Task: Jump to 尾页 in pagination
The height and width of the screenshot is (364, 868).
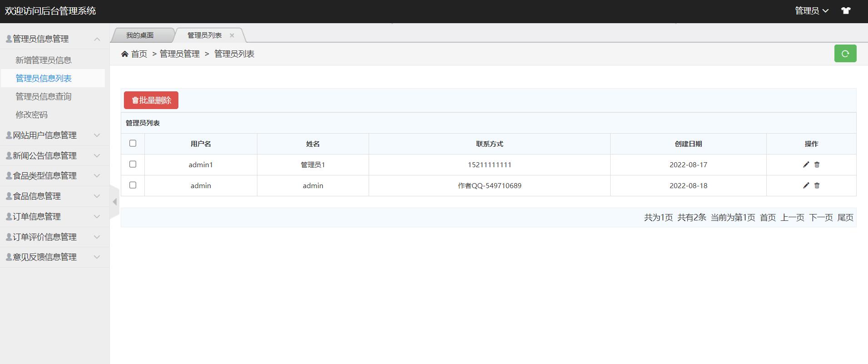Action: [845, 218]
